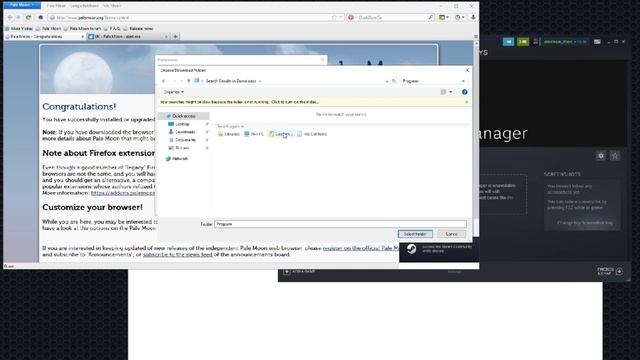Viewport: 640px width, 360px height.
Task: Open a new tab with the plus button
Action: pyautogui.click(x=176, y=36)
